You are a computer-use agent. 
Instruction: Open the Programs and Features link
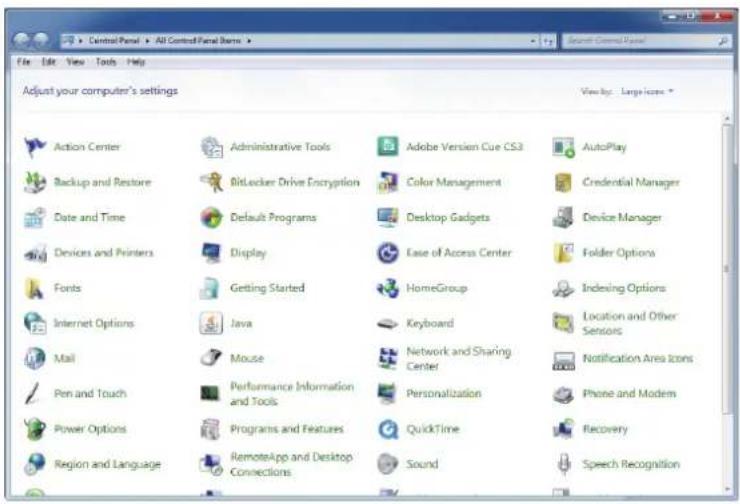click(286, 429)
